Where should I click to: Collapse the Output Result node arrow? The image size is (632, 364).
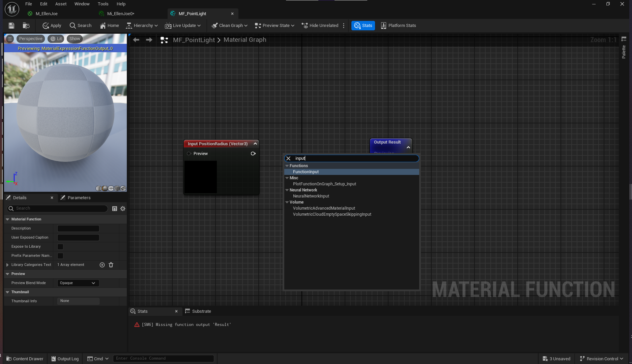pyautogui.click(x=408, y=148)
